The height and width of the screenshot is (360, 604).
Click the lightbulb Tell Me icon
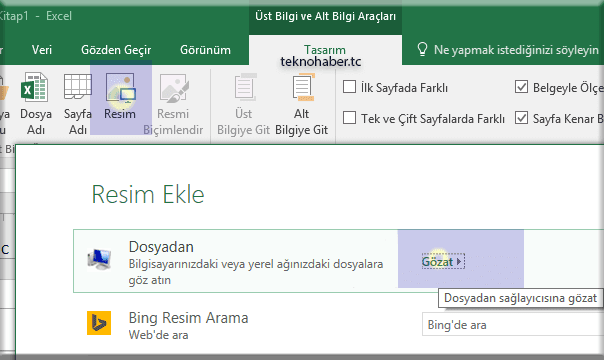[422, 50]
